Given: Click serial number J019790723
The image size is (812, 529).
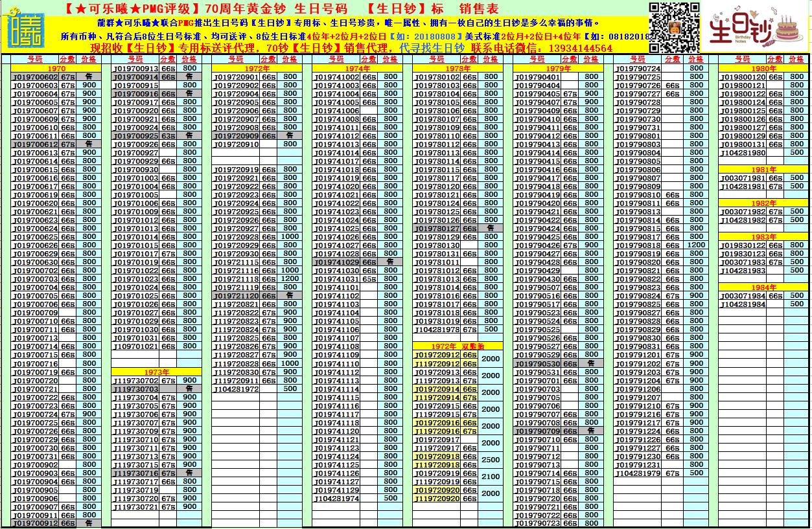Looking at the screenshot, I should pyautogui.click(x=538, y=523).
